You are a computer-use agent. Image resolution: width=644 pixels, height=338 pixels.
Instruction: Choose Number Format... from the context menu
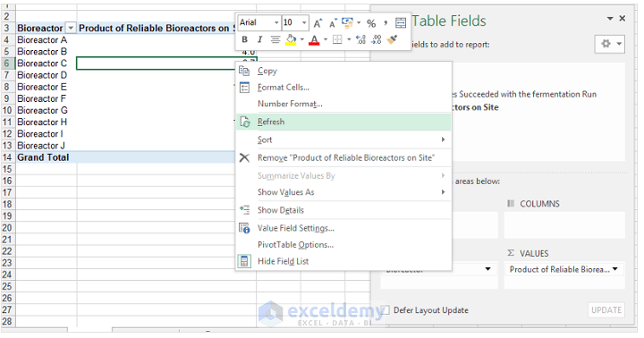[343, 104]
